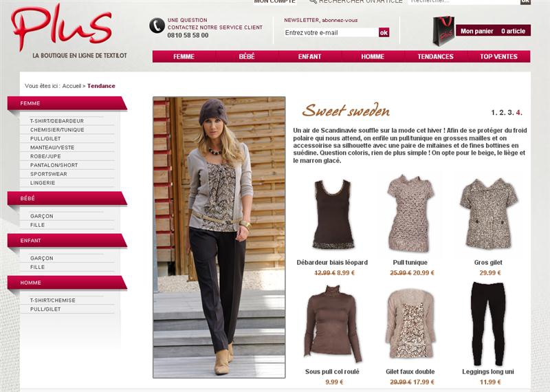Open the TENDANCES menu tab
550x392 pixels.
click(x=435, y=56)
